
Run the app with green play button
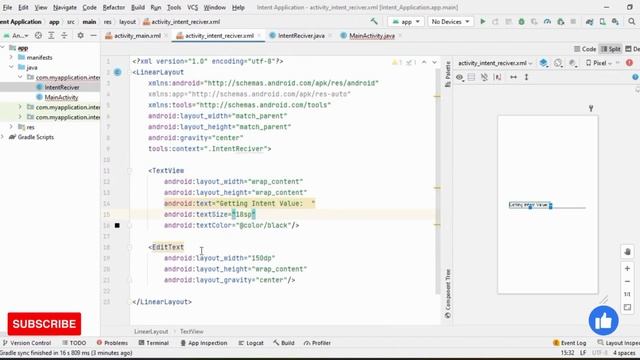(x=482, y=22)
